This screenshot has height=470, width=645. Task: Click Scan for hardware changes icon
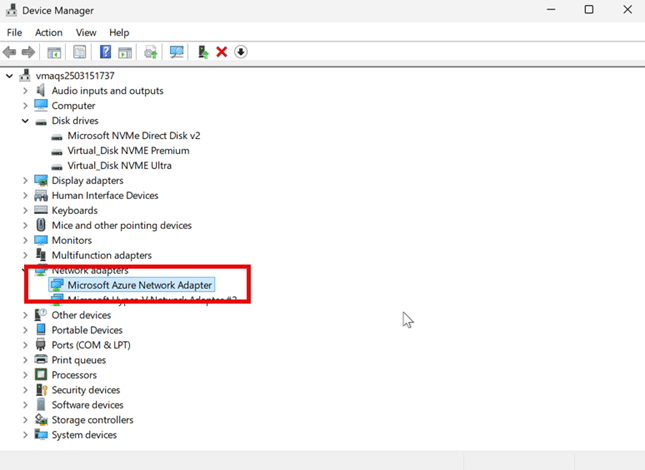(x=177, y=52)
